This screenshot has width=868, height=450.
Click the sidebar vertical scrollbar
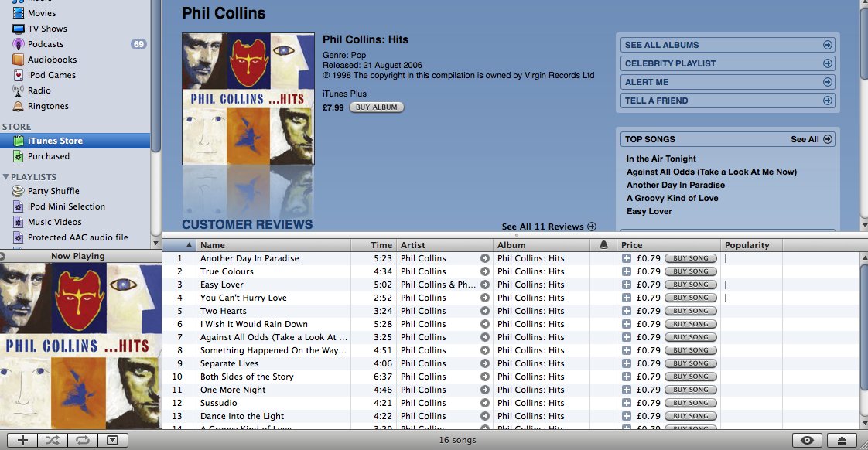(x=156, y=76)
